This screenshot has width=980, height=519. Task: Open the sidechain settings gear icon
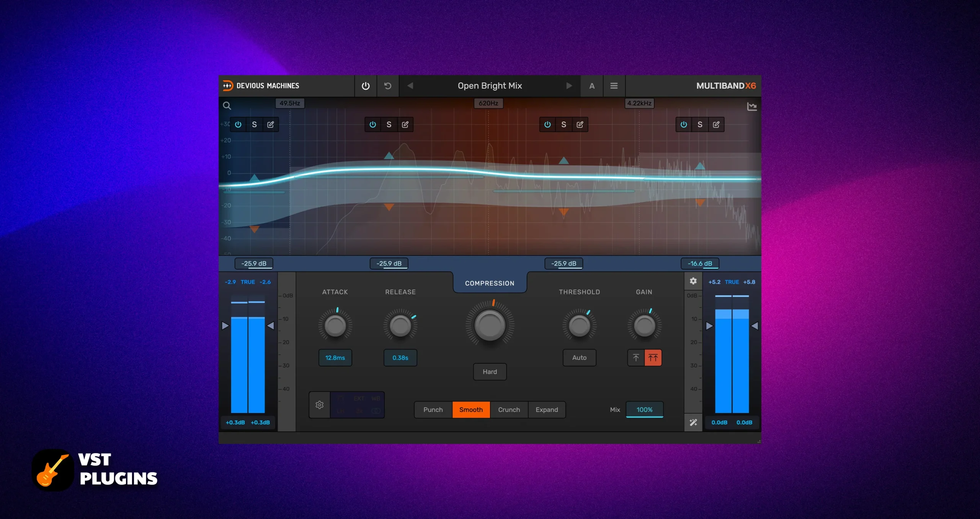click(320, 405)
